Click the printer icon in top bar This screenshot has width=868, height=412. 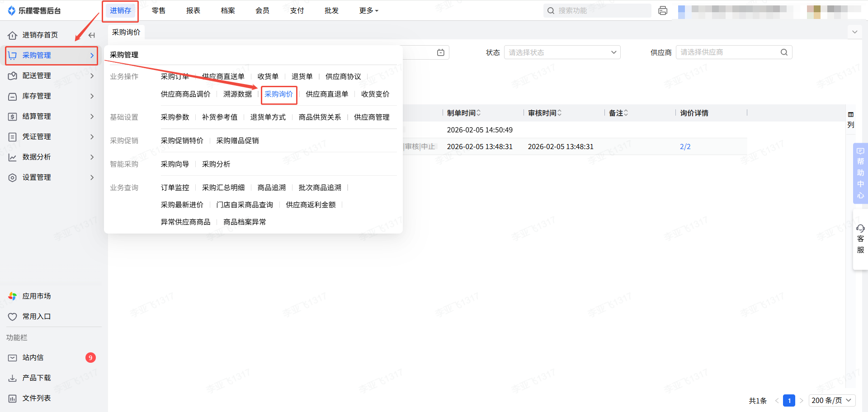pyautogui.click(x=663, y=10)
